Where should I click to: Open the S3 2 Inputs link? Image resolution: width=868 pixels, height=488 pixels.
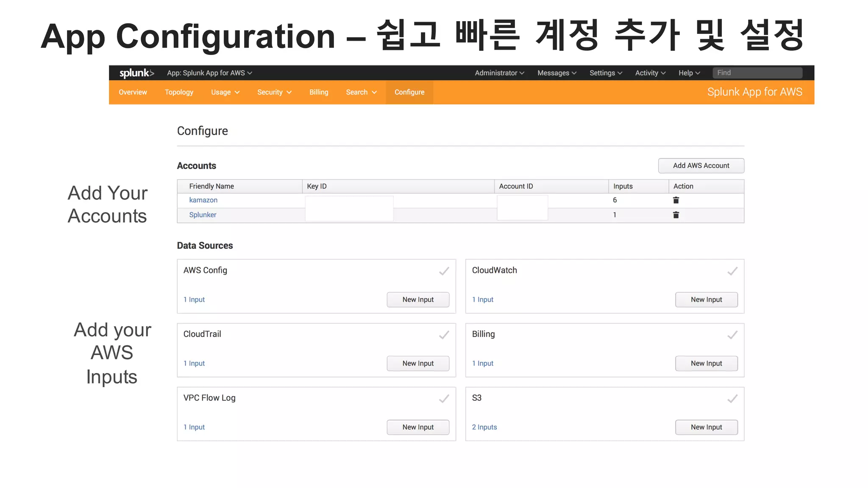coord(484,427)
